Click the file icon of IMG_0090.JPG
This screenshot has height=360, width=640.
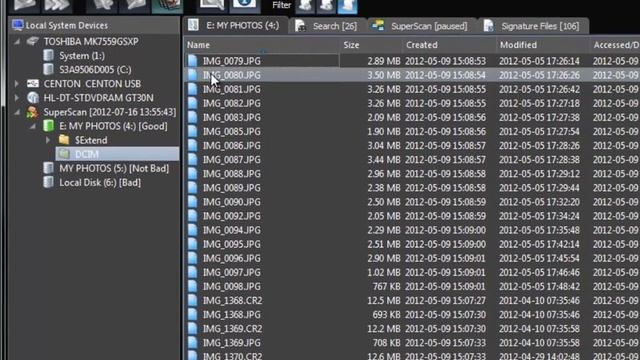coord(193,202)
